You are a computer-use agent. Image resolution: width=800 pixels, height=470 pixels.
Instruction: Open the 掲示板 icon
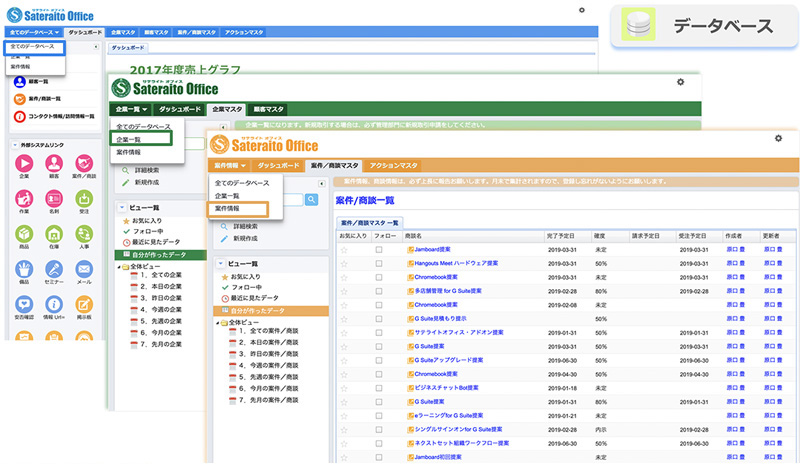tap(84, 304)
